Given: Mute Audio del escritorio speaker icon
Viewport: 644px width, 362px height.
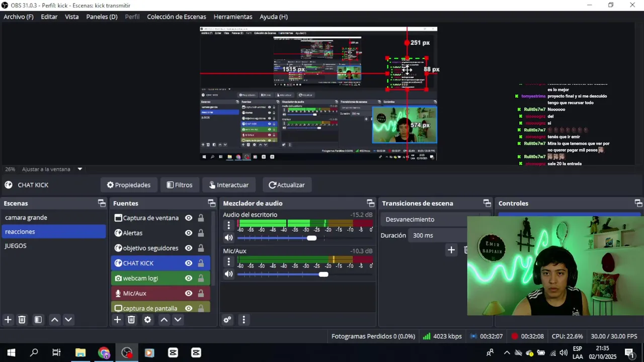Looking at the screenshot, I should point(229,238).
